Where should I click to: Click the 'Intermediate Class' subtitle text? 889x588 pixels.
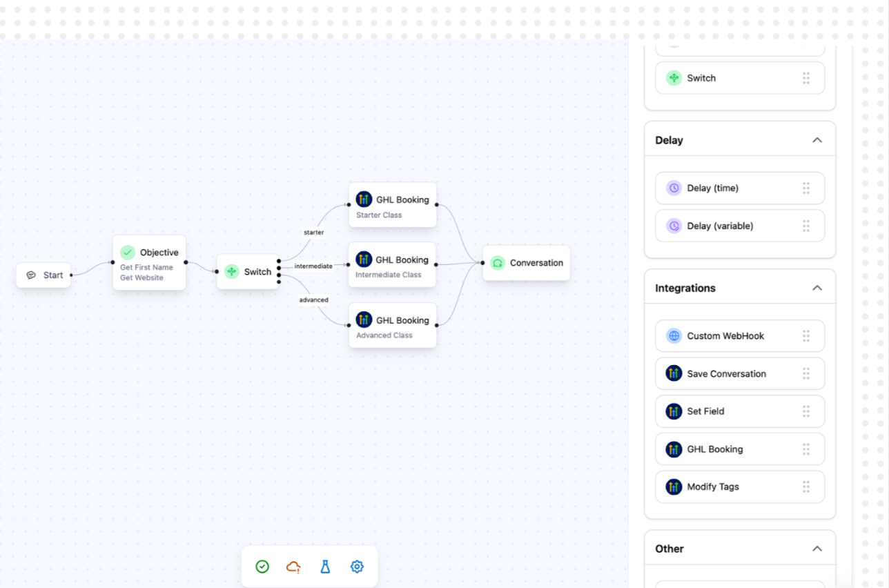pos(389,275)
